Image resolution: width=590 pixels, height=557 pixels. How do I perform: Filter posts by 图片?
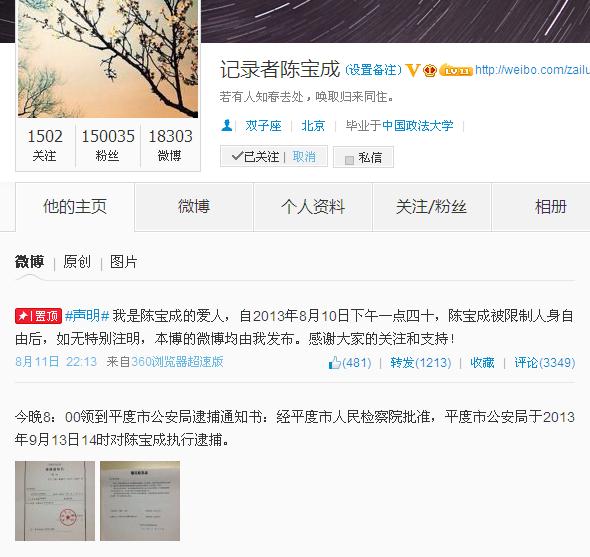123,262
